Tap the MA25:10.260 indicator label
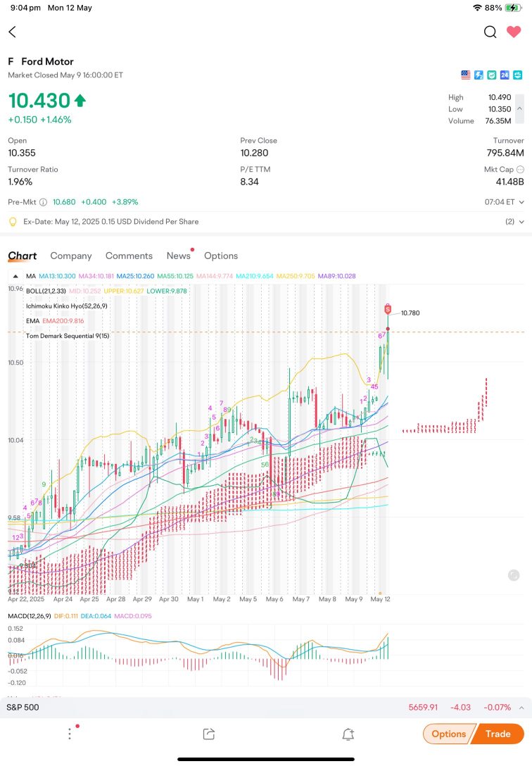This screenshot has height=766, width=532. (135, 276)
